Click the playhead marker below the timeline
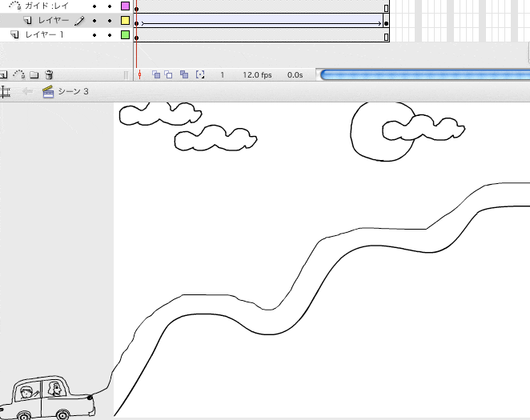Viewport: 530px width, 420px height. [139, 74]
